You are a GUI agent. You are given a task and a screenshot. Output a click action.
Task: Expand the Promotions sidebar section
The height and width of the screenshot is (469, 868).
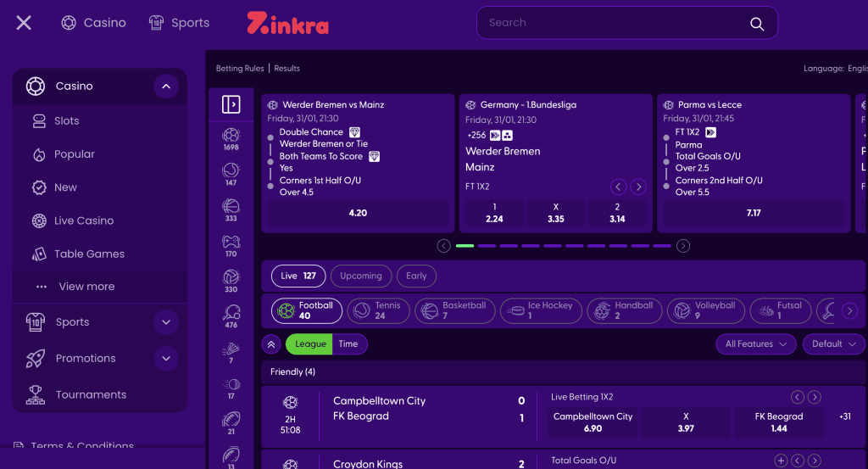(x=166, y=358)
